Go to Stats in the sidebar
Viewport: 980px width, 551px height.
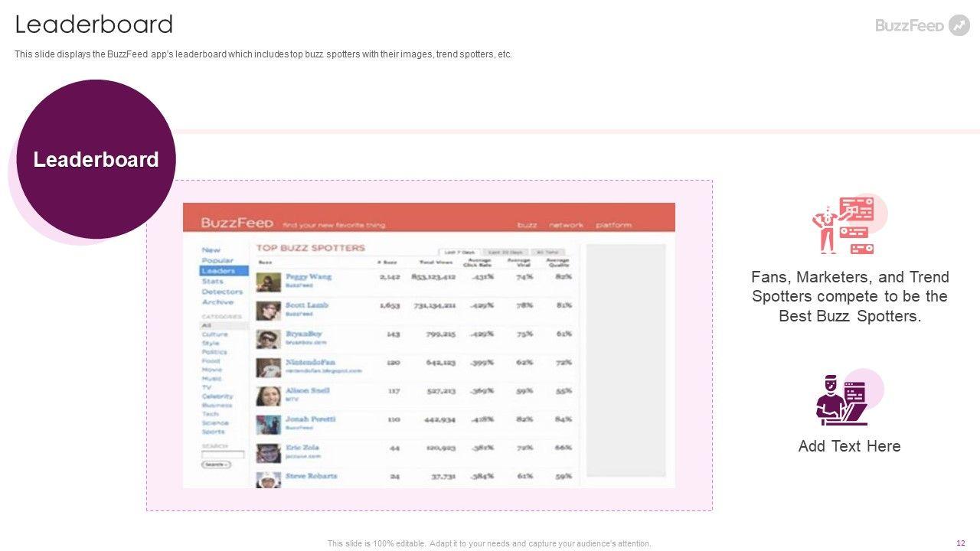212,282
